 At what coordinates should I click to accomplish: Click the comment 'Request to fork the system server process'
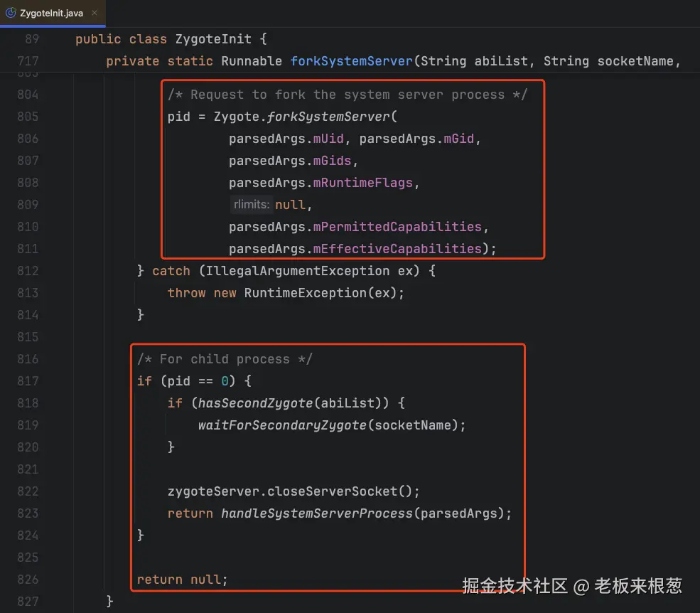pyautogui.click(x=348, y=95)
